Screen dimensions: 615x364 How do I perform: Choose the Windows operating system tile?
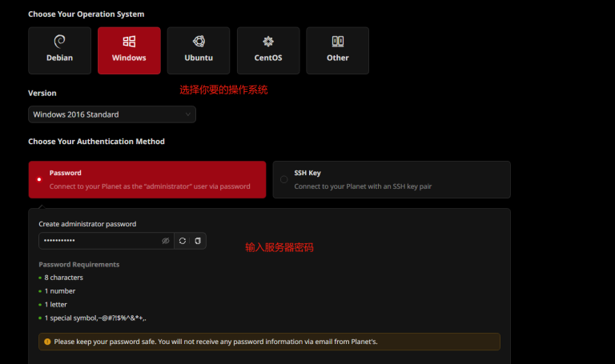pos(129,50)
